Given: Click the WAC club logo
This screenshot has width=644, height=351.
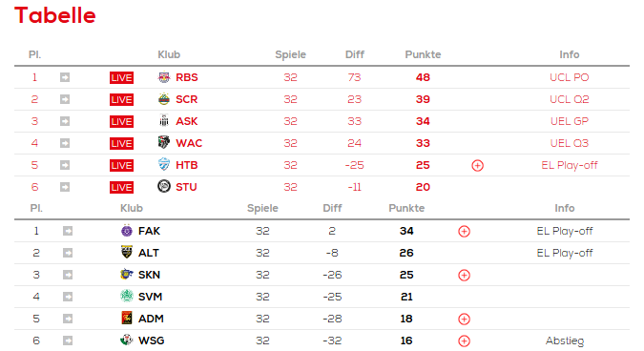Looking at the screenshot, I should 164,142.
